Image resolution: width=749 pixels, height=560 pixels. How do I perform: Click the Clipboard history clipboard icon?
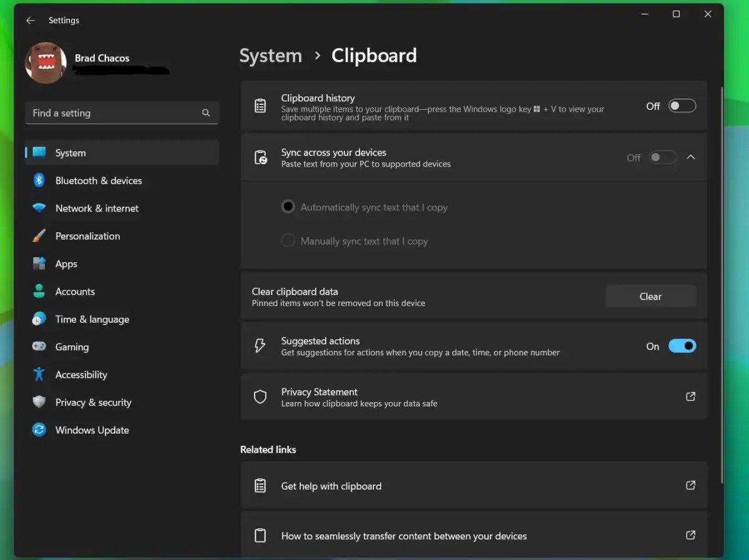pyautogui.click(x=260, y=106)
